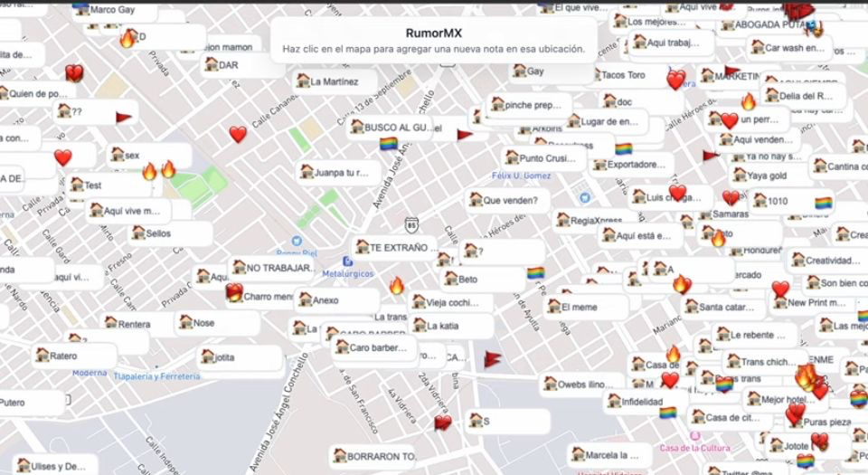This screenshot has width=868, height=475.
Task: Click the red flag beside the ?? note
Action: 124,117
